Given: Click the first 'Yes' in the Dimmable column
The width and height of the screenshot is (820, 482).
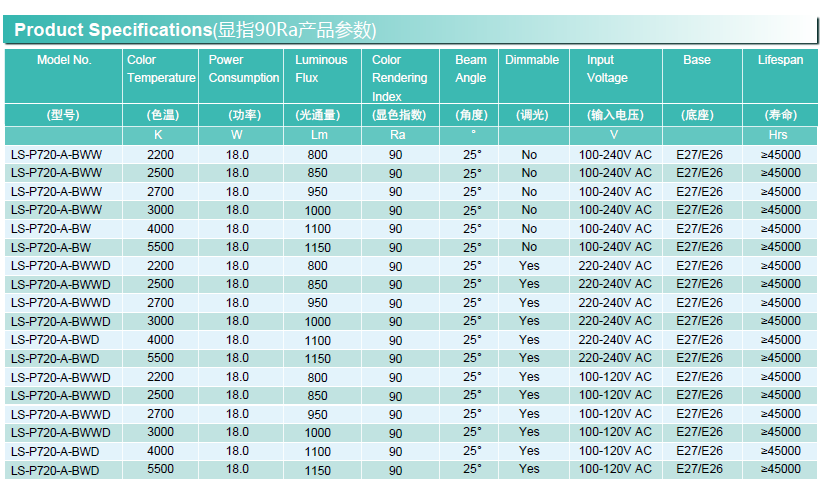Looking at the screenshot, I should tap(529, 266).
